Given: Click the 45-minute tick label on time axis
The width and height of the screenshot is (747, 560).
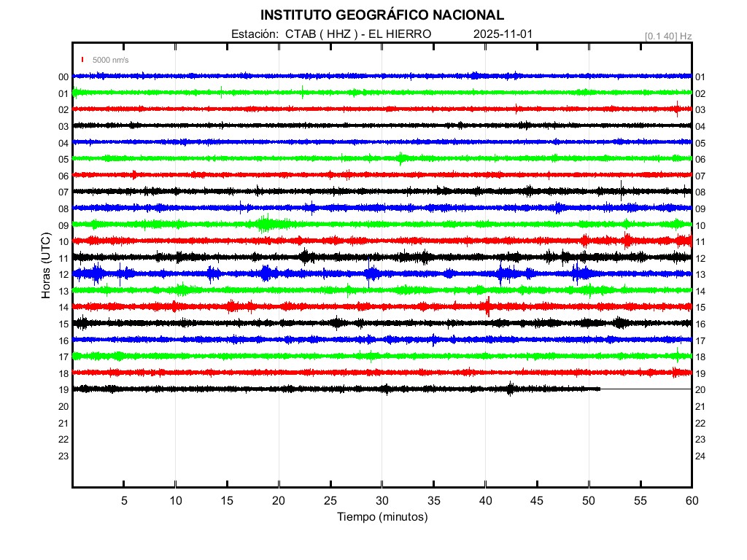Looking at the screenshot, I should click(537, 501).
